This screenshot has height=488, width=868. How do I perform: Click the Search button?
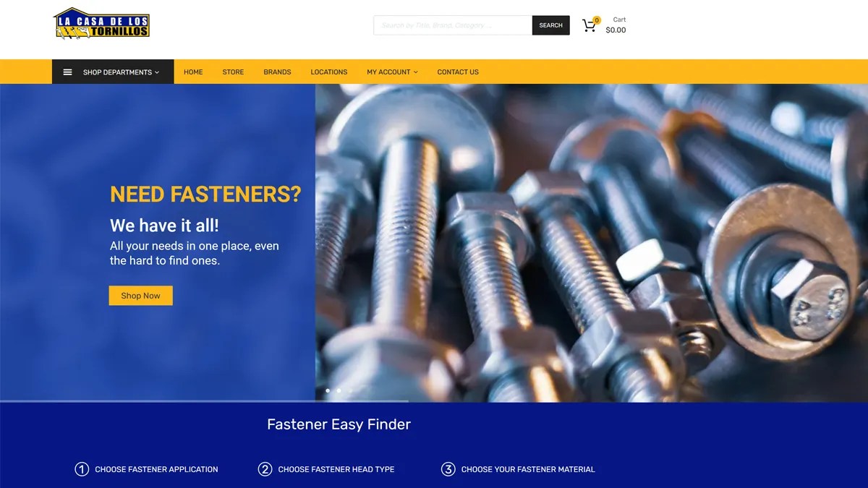[x=550, y=25]
